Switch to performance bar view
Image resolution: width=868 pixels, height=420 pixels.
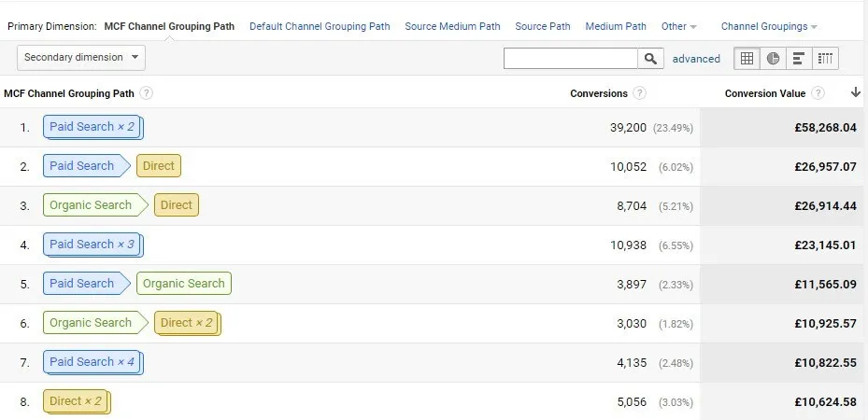pyautogui.click(x=799, y=59)
